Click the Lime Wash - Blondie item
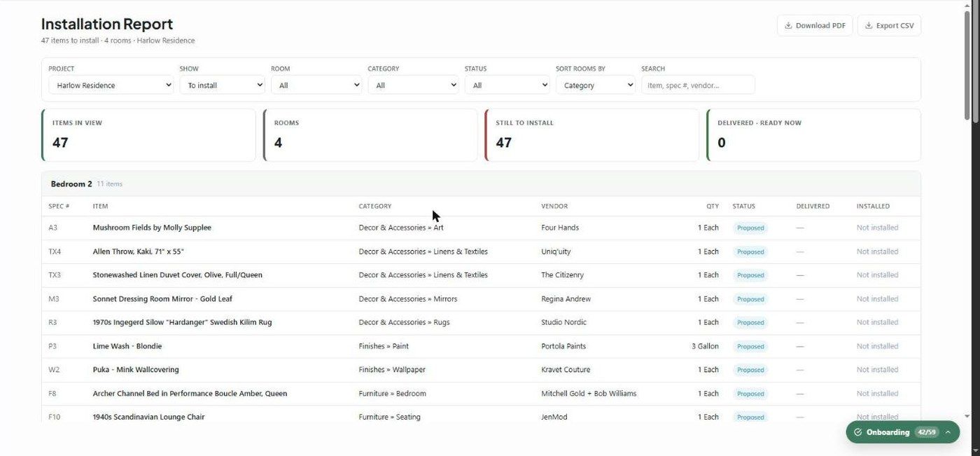The width and height of the screenshot is (980, 456). click(x=127, y=346)
